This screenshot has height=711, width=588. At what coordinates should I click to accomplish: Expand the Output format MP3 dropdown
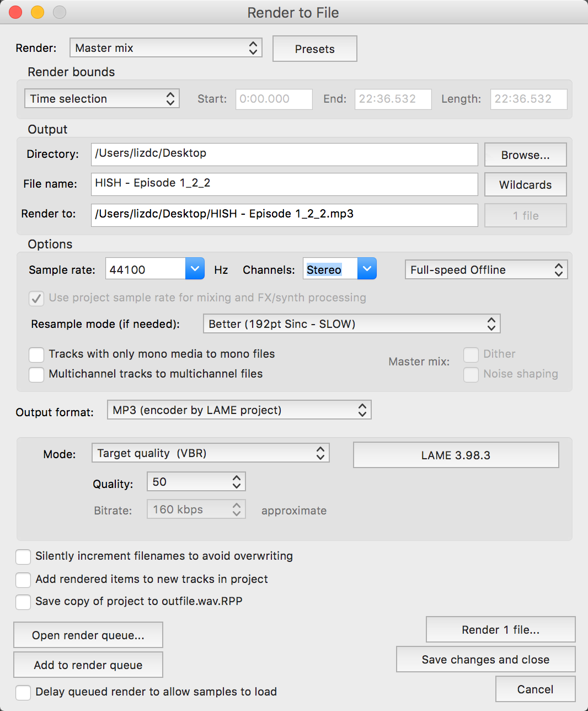239,410
